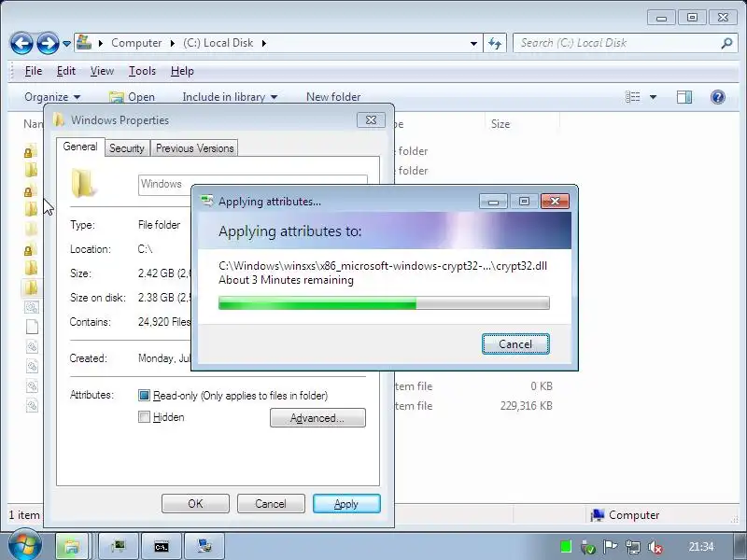Open the circuit board taskbar application
The height and width of the screenshot is (560, 747).
[118, 546]
